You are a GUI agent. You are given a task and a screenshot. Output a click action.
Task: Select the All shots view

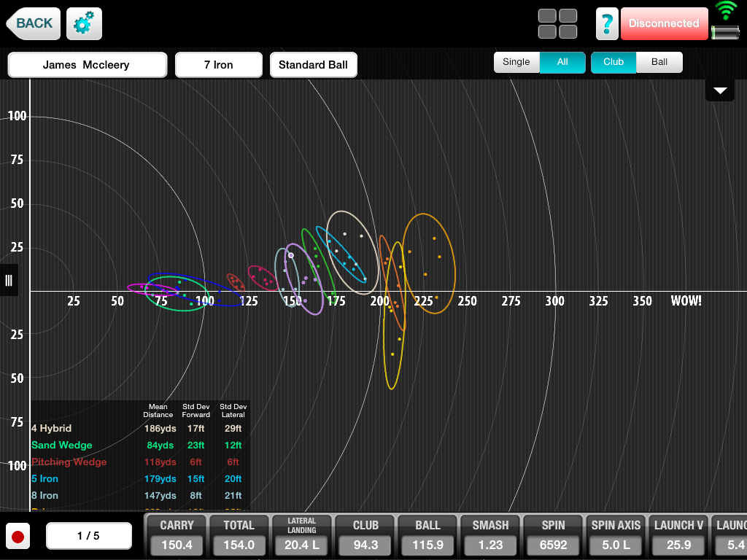tap(562, 63)
